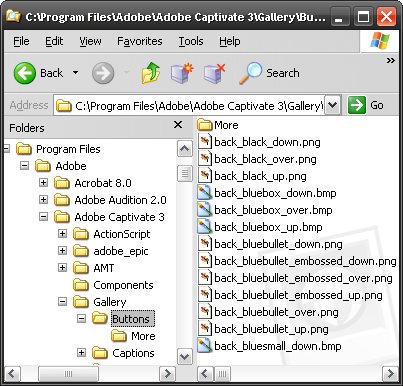The image size is (403, 386).
Task: Click back_bluebox_up.bmp file icon
Action: click(204, 227)
